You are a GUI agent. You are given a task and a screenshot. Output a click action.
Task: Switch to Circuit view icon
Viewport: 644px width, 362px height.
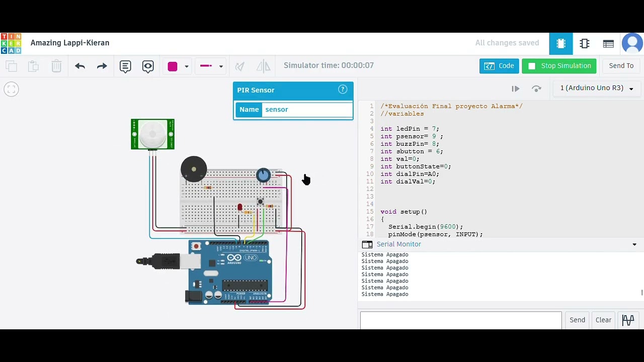(x=561, y=44)
